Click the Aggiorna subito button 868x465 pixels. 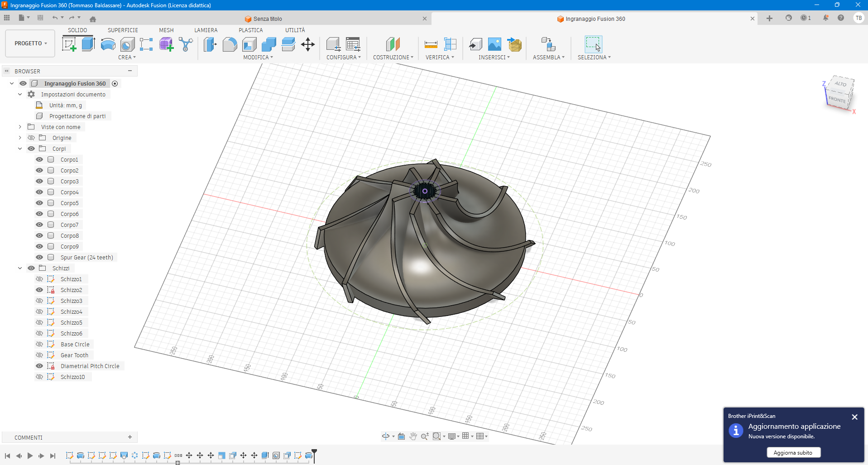[794, 452]
